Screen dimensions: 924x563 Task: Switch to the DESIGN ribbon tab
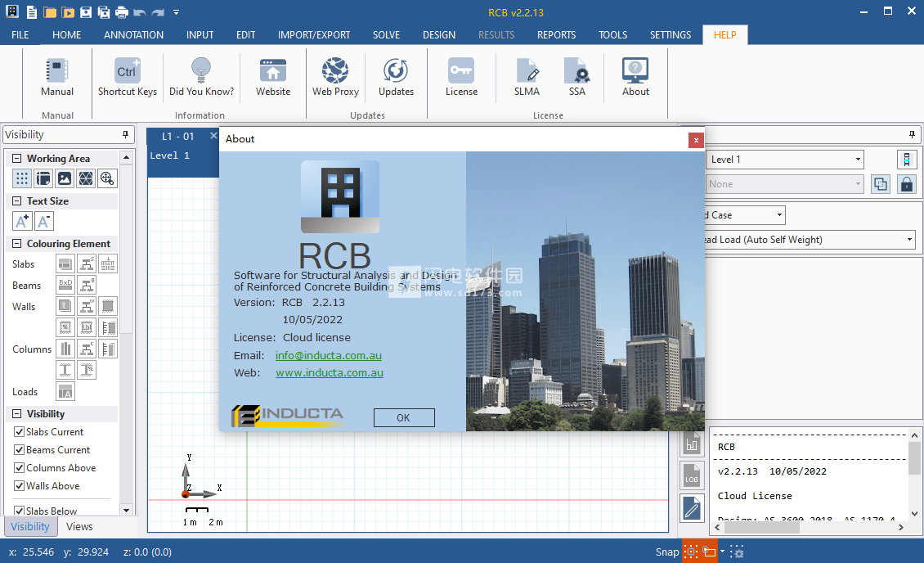(439, 35)
